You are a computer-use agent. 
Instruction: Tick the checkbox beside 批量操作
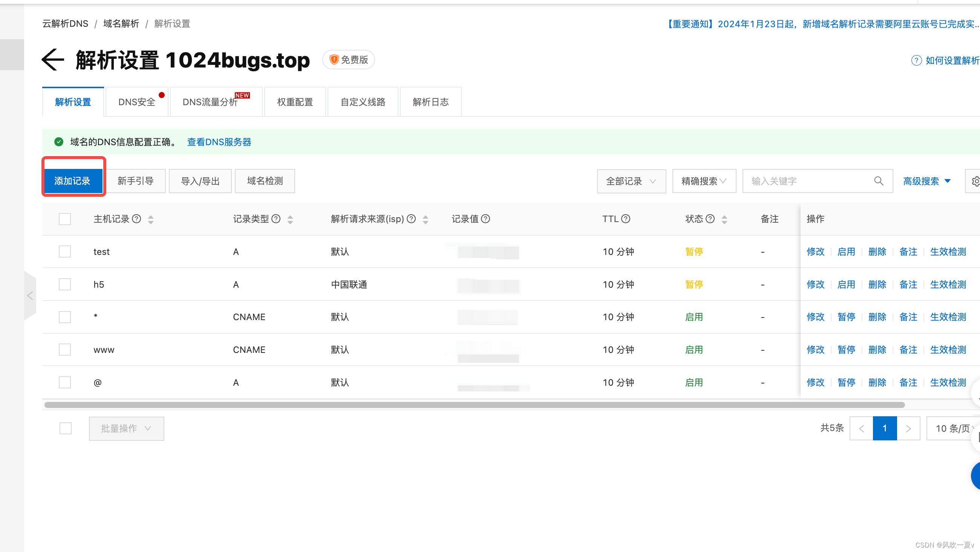pyautogui.click(x=66, y=428)
